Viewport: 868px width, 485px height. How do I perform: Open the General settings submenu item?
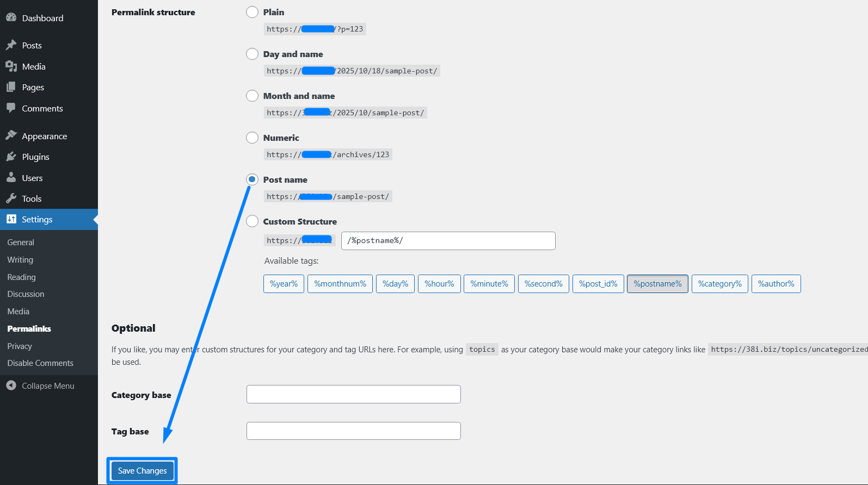[x=21, y=242]
